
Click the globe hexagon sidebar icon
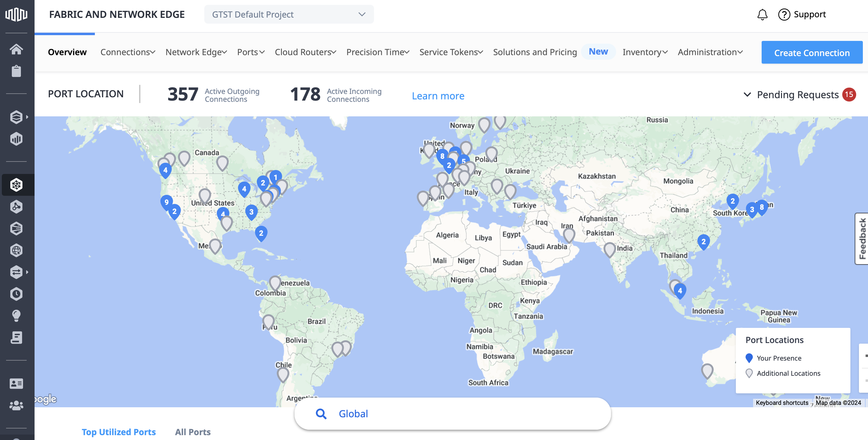(16, 250)
